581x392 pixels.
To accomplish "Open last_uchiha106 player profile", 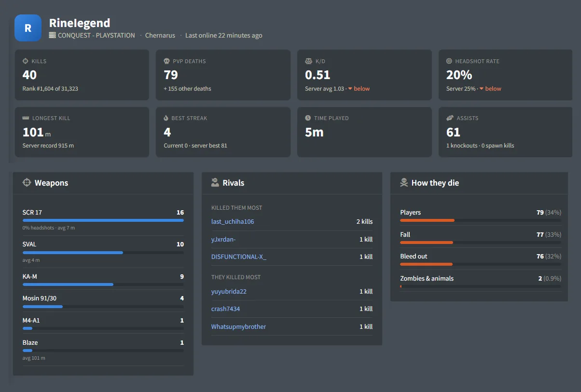I will 233,222.
